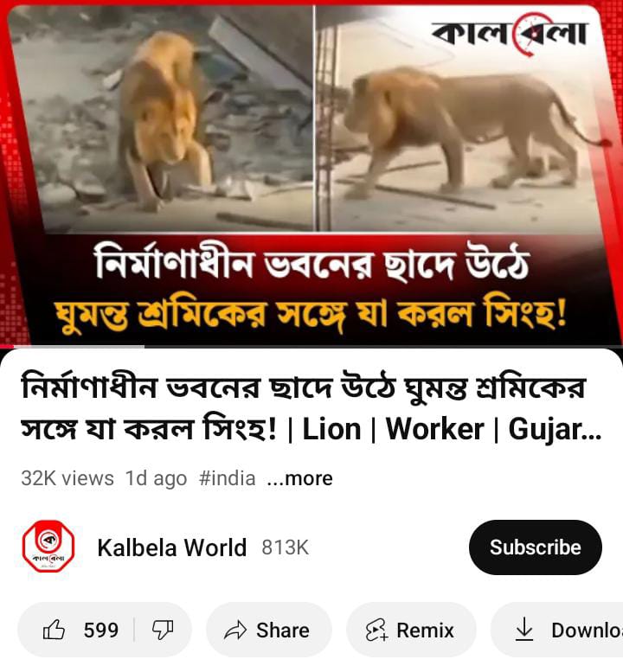The height and width of the screenshot is (672, 623).
Task: Tap the Download arrow icon
Action: click(524, 630)
